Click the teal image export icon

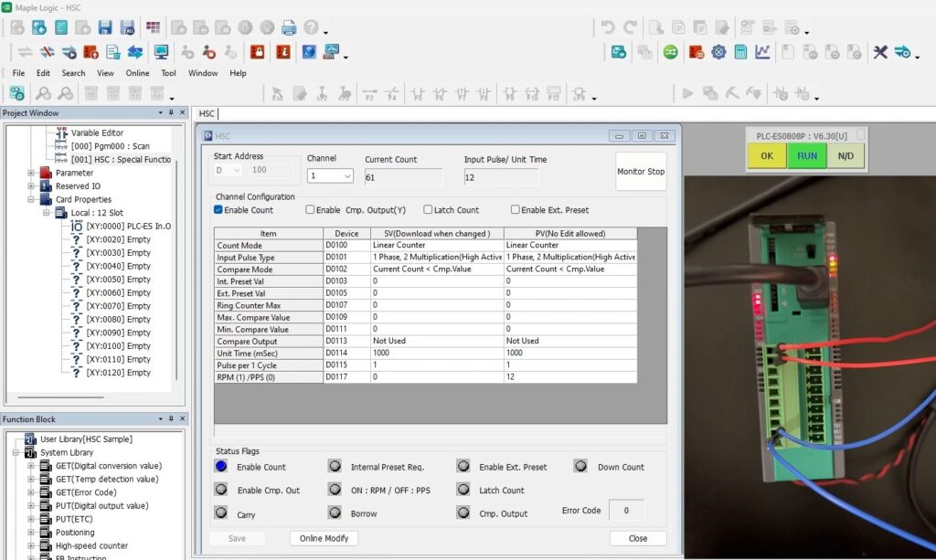[619, 52]
